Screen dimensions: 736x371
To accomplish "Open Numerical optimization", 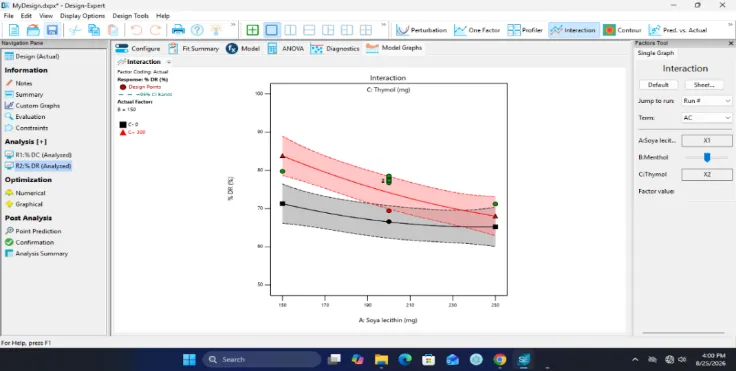I will (x=25, y=193).
